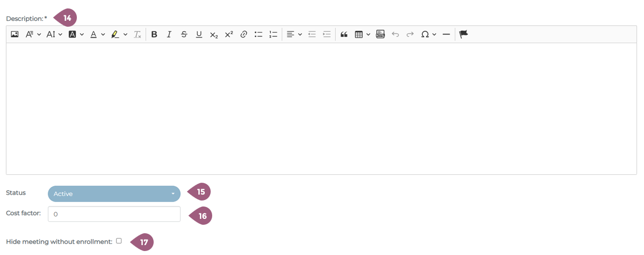Open the HTML source editing view
Viewport: 644px width, 255px height.
tap(380, 34)
